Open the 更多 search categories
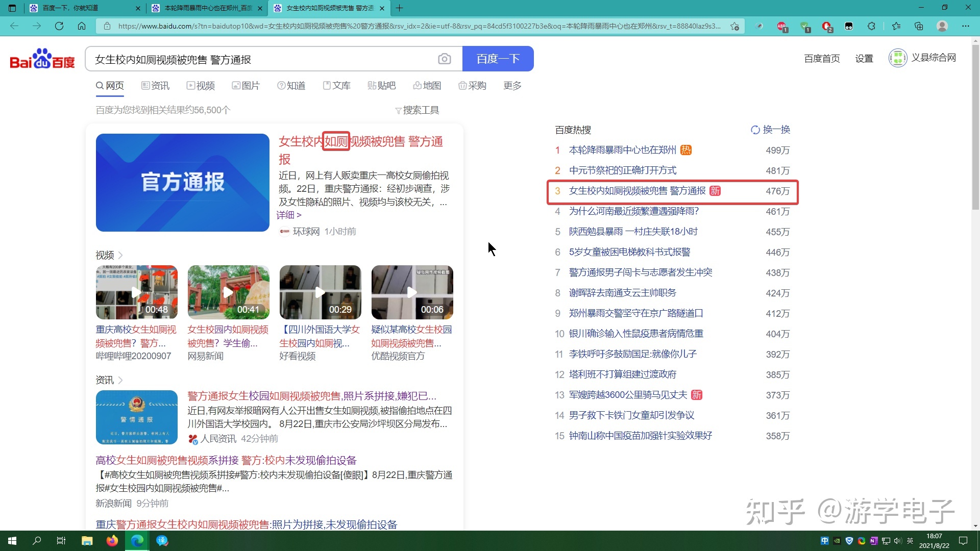 click(x=512, y=86)
